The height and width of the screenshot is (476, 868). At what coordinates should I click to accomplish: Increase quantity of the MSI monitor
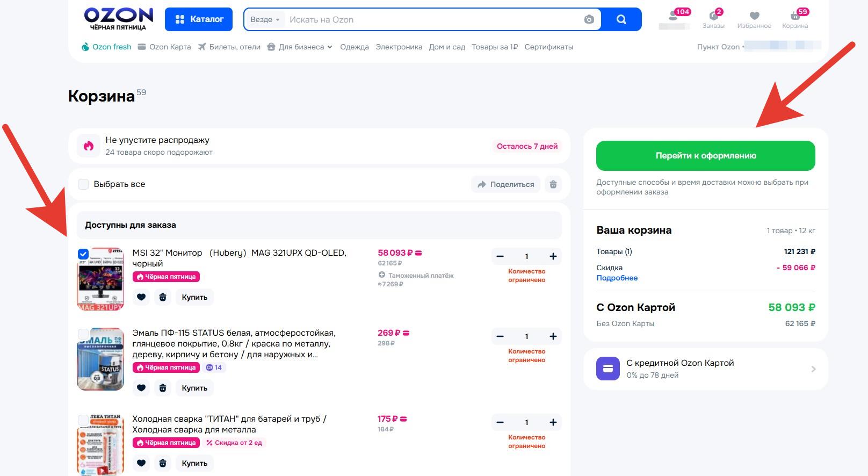pyautogui.click(x=553, y=256)
